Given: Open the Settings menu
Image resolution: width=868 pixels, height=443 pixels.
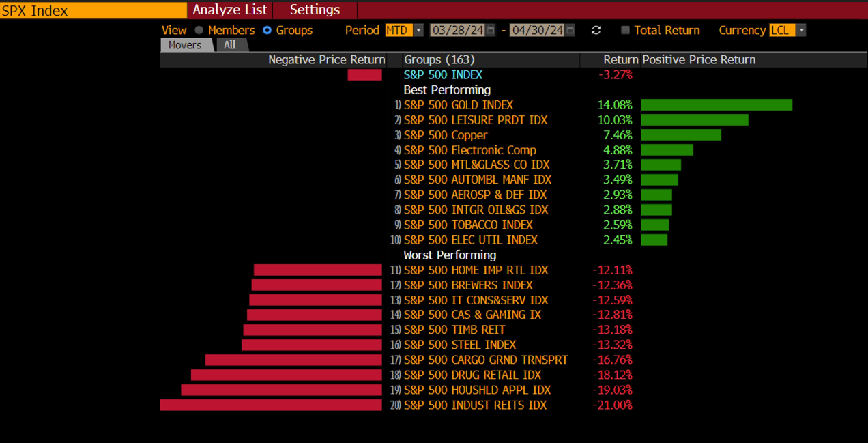Looking at the screenshot, I should click(315, 10).
